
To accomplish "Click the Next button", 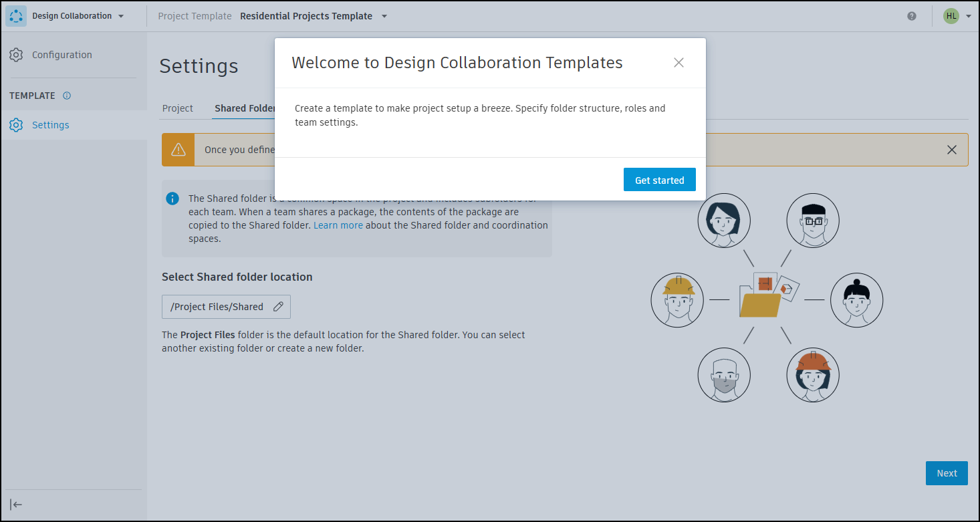I will (x=947, y=473).
